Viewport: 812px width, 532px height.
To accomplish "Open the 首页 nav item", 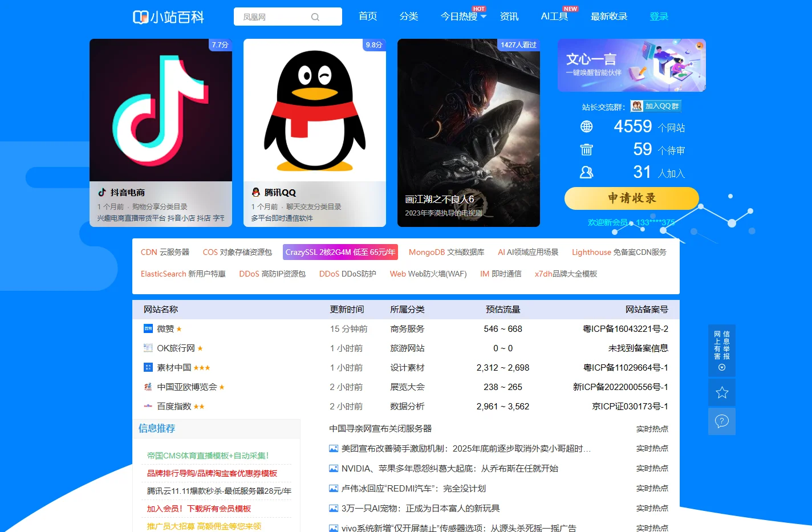I will click(368, 17).
